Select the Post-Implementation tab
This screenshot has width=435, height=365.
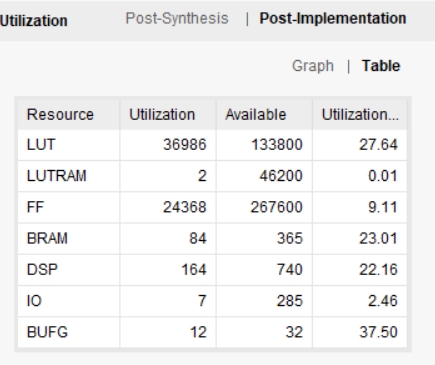(333, 18)
